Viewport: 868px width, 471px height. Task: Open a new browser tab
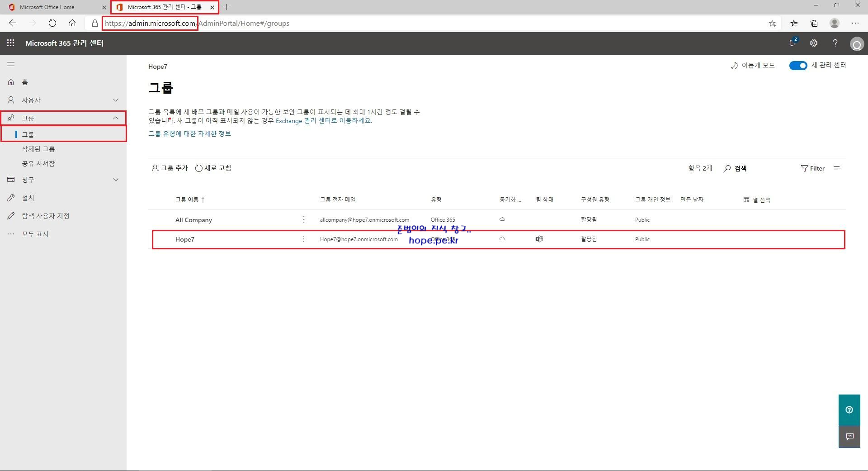coord(227,7)
